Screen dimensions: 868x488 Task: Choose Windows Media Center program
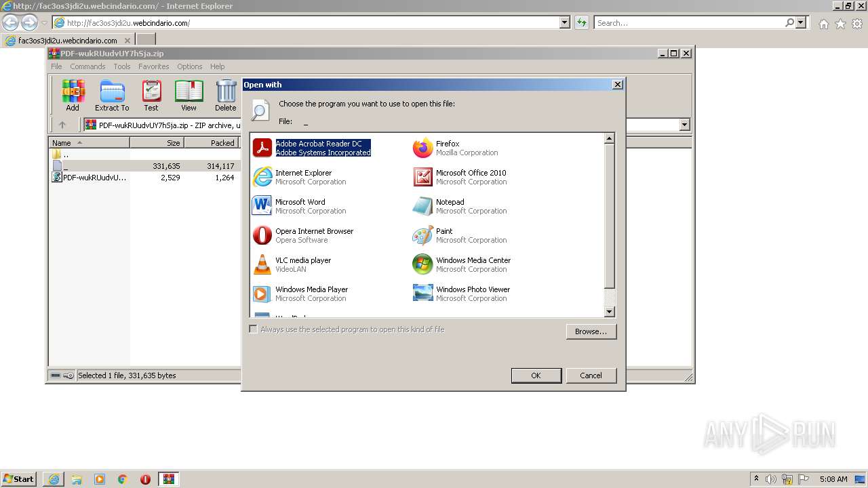[462, 264]
